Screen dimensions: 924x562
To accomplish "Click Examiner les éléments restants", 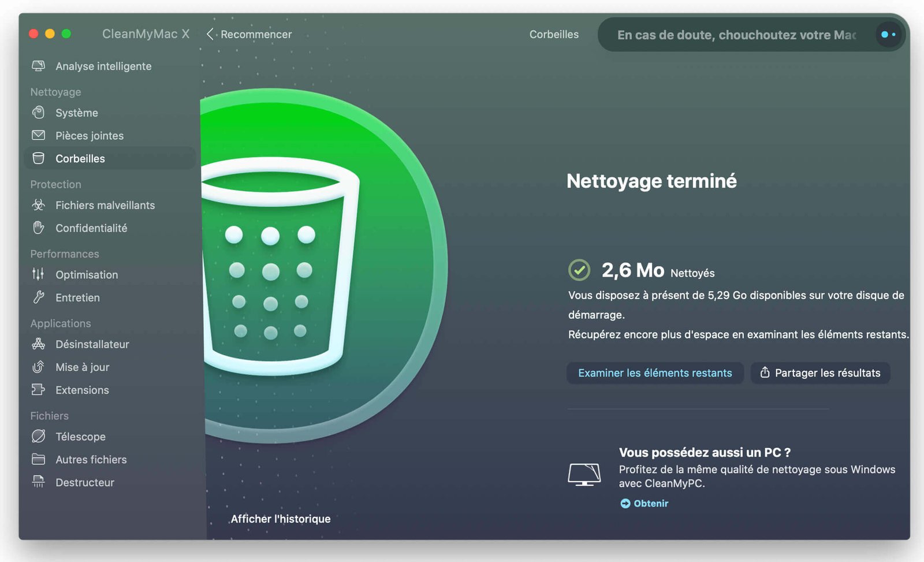I will click(655, 373).
